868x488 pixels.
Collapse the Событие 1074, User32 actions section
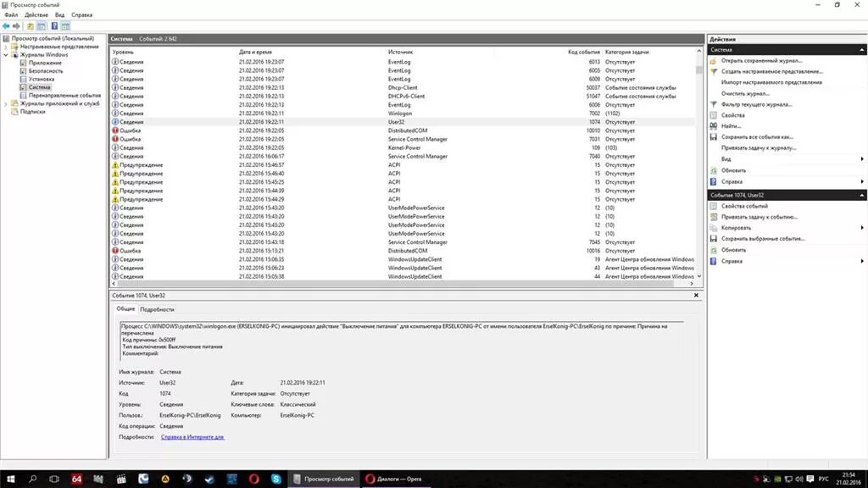pyautogui.click(x=862, y=196)
